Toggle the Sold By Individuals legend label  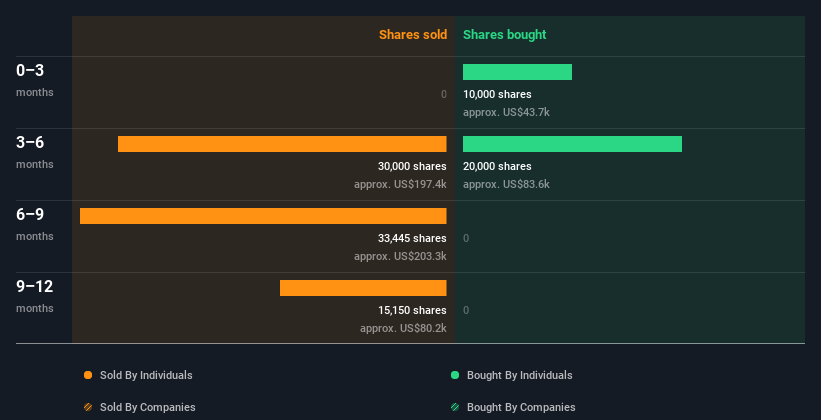146,375
